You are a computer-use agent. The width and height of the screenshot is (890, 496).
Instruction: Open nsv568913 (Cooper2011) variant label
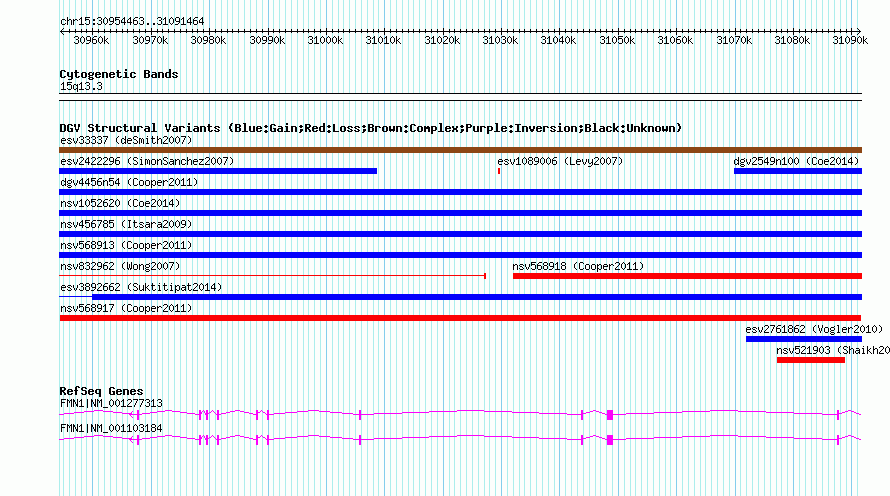click(126, 245)
